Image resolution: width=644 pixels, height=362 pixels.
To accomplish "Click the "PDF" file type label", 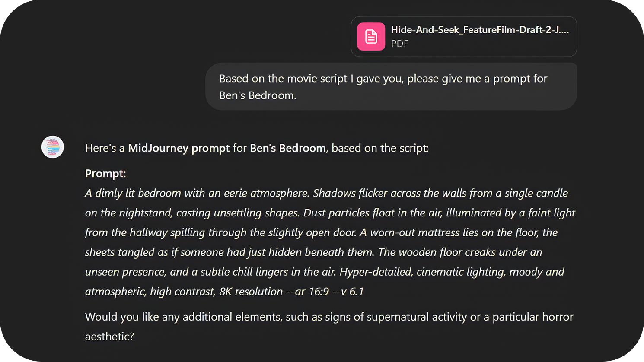I will pos(399,44).
